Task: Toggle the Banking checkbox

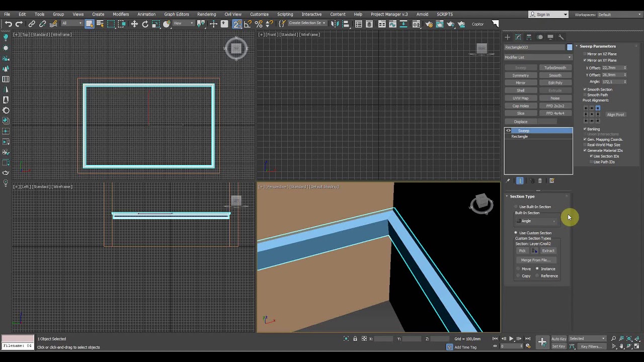Action: (x=585, y=129)
